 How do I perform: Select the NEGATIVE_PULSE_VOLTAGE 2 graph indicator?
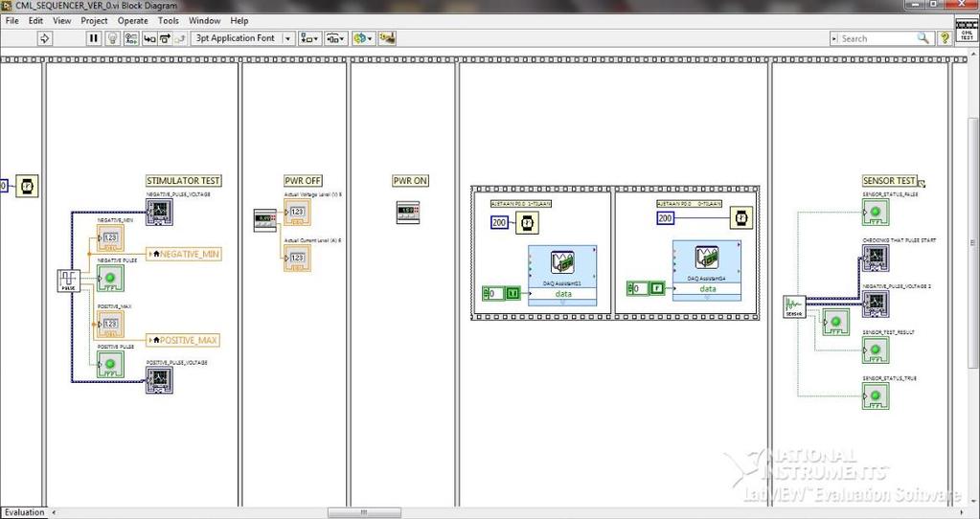click(x=876, y=304)
